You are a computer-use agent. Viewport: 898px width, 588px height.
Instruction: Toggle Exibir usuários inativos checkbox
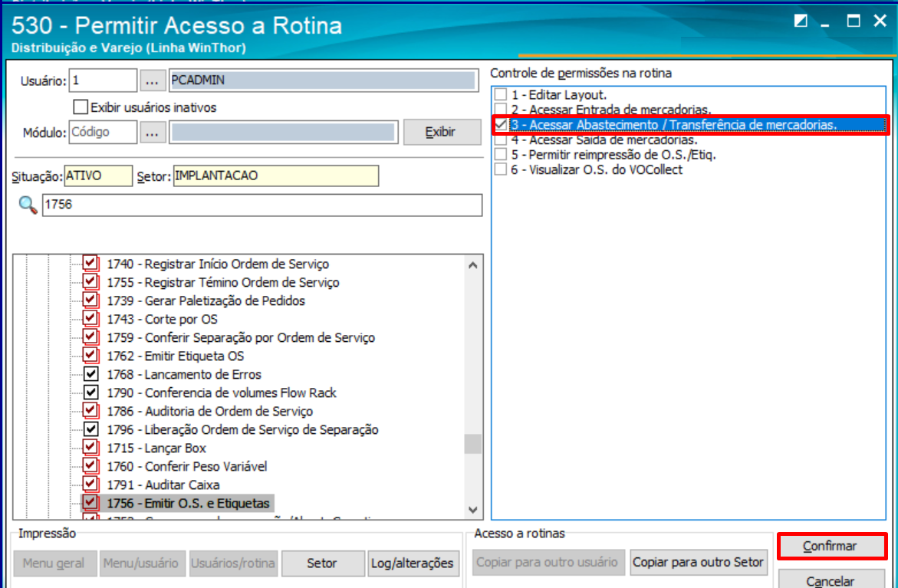(x=81, y=107)
